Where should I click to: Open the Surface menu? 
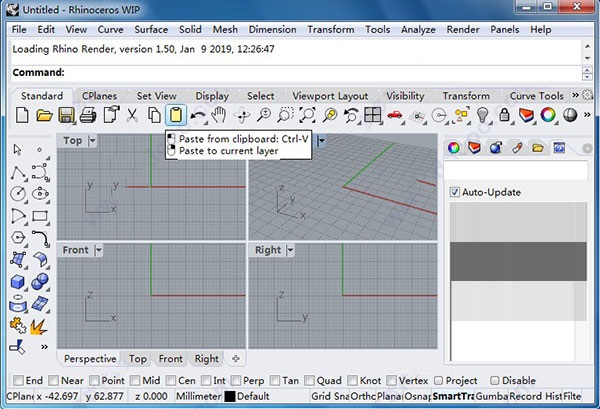coord(151,29)
